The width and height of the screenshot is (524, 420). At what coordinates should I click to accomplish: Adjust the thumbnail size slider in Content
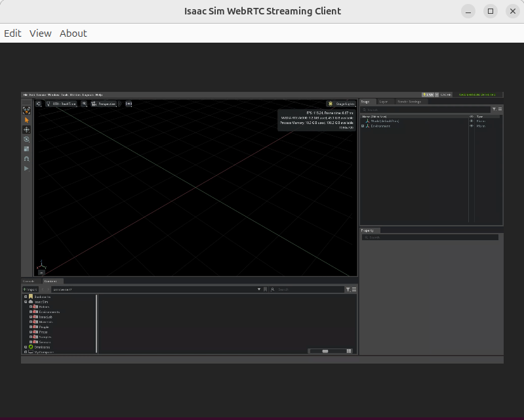pos(326,351)
